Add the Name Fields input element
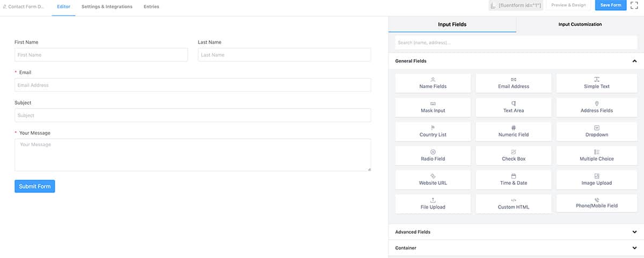This screenshot has width=644, height=258. click(433, 83)
